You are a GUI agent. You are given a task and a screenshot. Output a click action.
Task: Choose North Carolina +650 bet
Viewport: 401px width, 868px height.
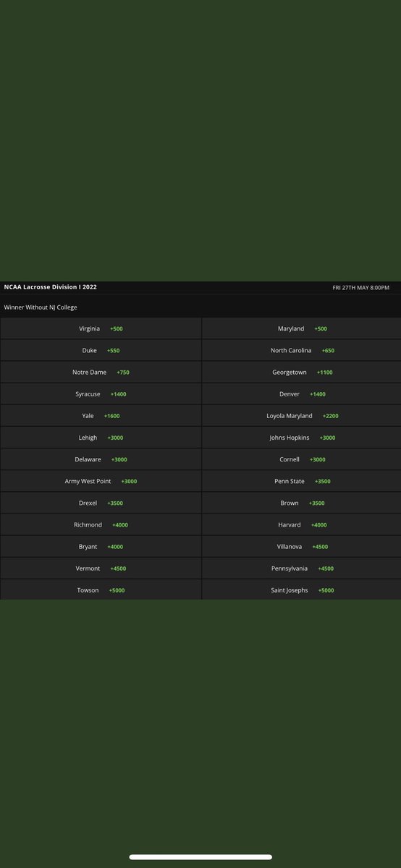coord(301,350)
